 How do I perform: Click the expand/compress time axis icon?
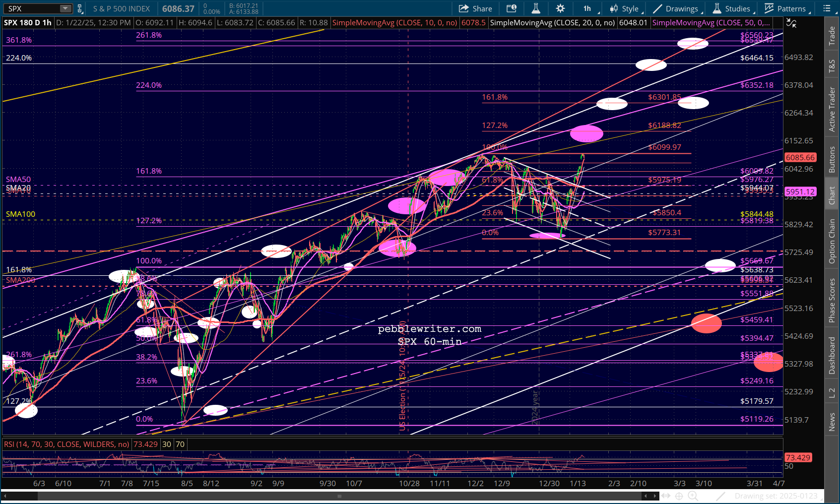(665, 496)
